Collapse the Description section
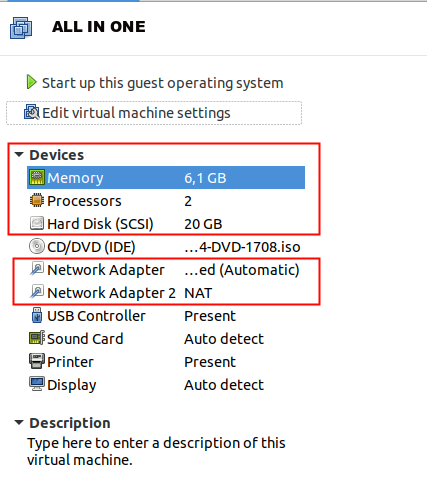The image size is (427, 497). pos(19,422)
